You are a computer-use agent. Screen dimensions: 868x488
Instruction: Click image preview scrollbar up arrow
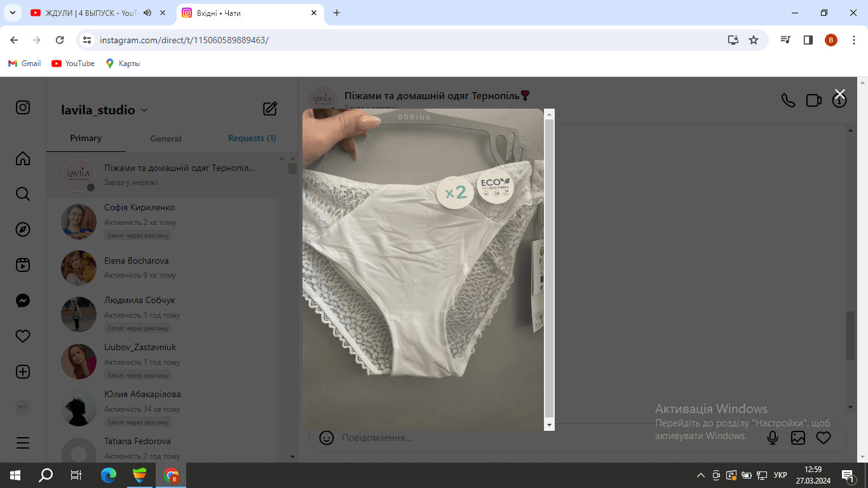550,114
